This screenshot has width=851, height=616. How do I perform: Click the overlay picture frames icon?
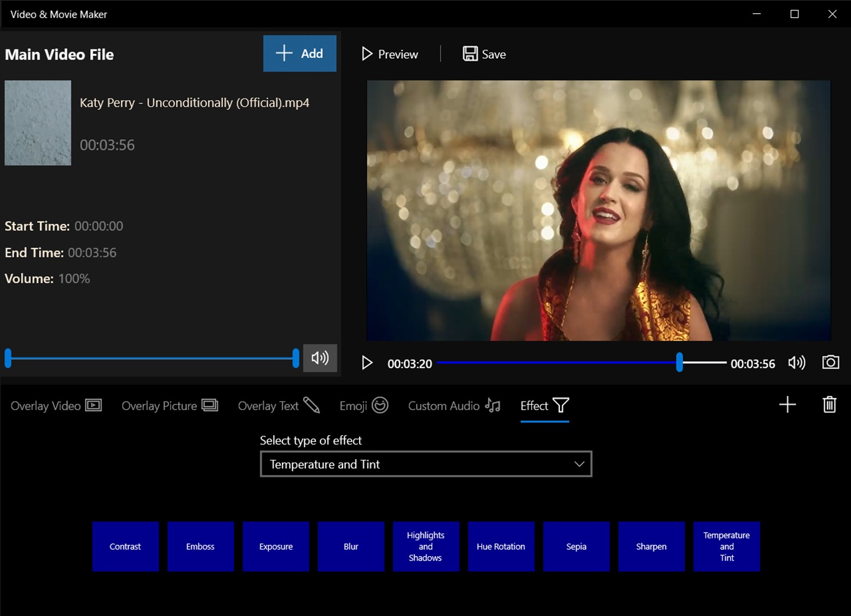210,405
